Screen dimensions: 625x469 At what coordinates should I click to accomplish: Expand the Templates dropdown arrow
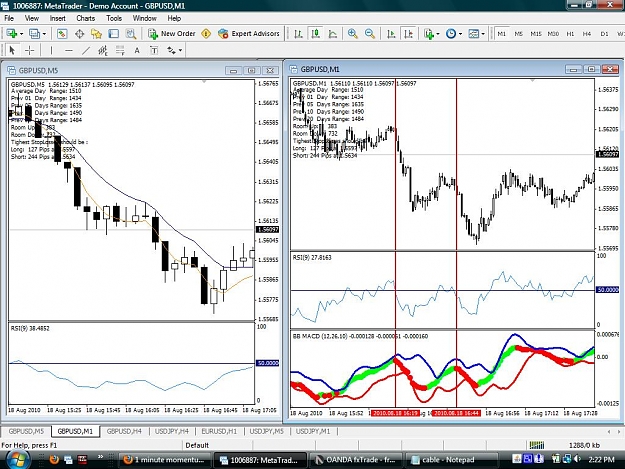[x=483, y=34]
